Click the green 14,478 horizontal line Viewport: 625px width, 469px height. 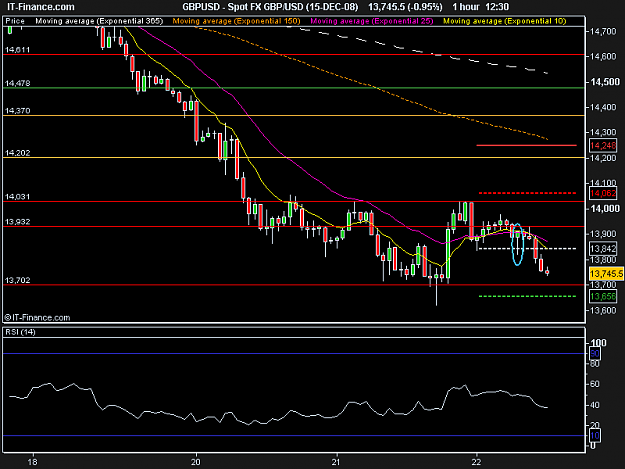point(294,88)
